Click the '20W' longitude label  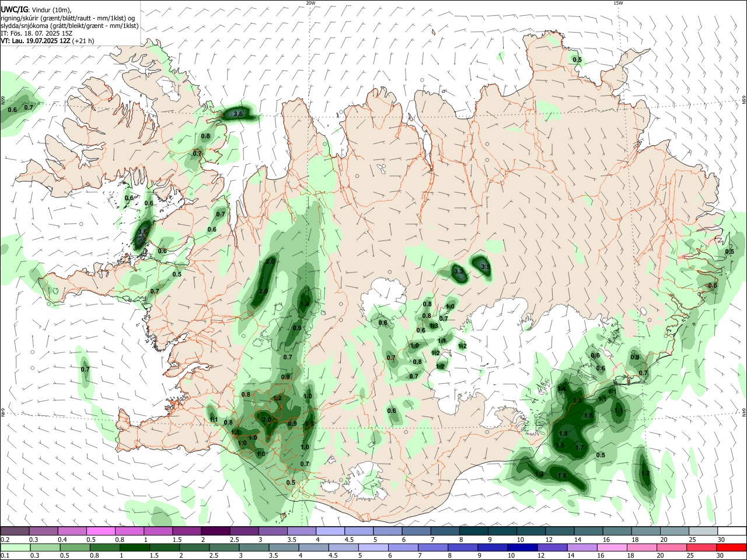(x=310, y=3)
